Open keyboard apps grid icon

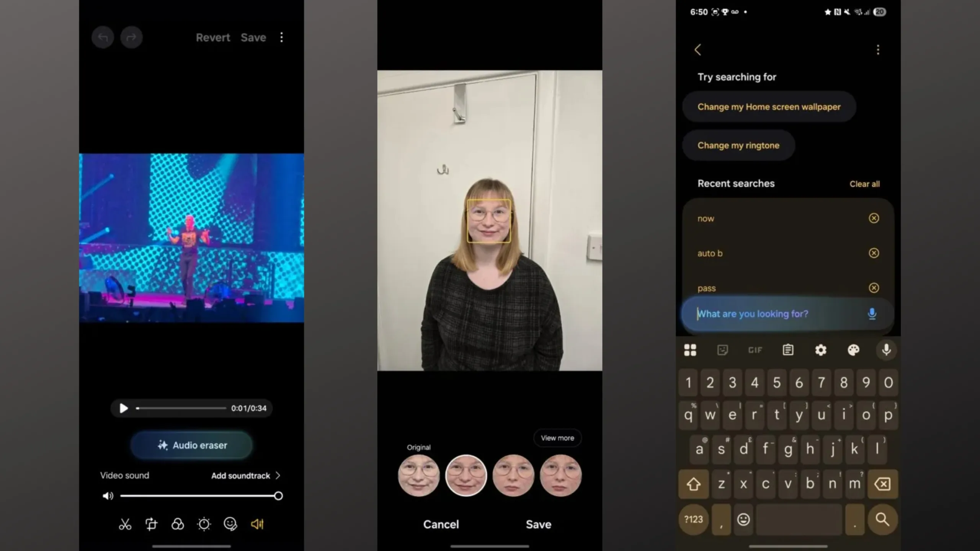click(690, 350)
